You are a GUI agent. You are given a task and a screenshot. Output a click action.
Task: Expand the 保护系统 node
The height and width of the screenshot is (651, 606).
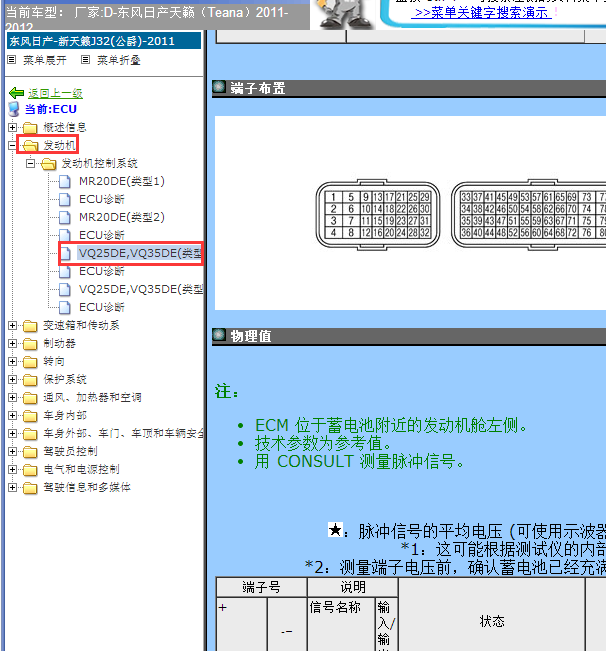pos(12,379)
